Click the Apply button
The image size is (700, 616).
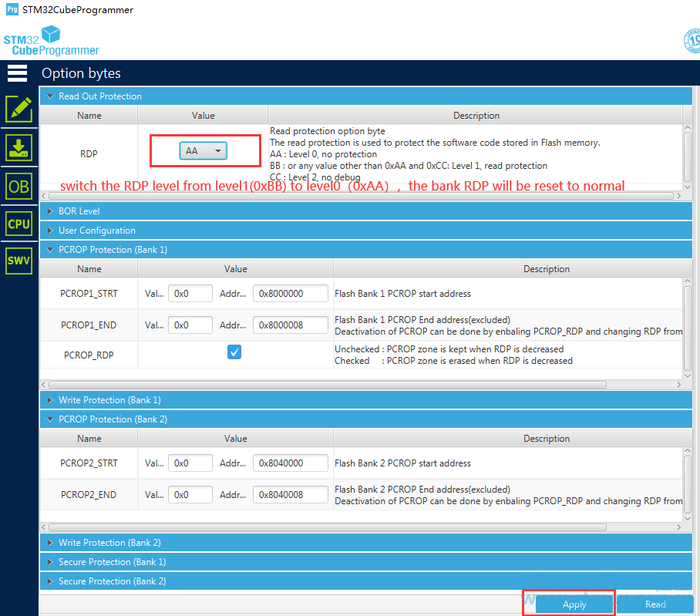coord(574,604)
